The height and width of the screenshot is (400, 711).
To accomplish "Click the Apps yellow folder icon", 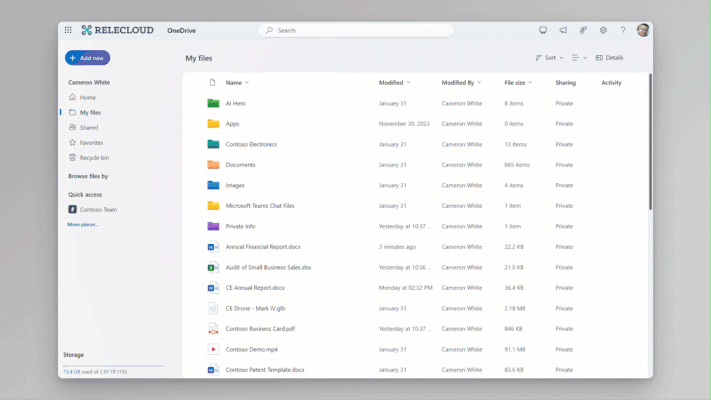I will point(213,123).
